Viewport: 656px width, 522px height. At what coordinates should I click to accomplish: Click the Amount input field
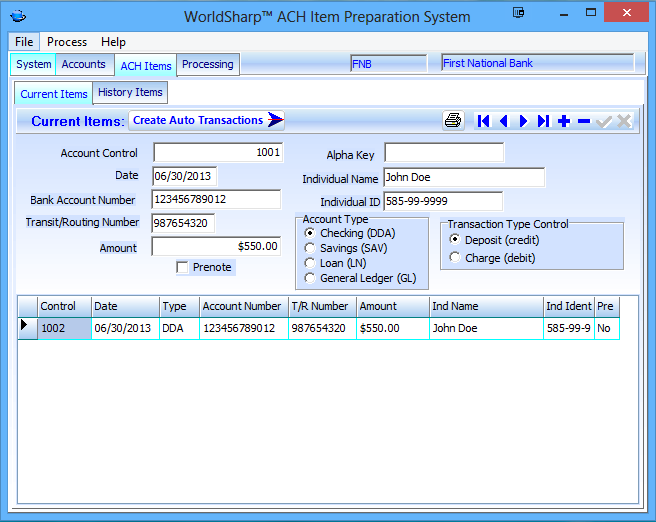click(216, 246)
